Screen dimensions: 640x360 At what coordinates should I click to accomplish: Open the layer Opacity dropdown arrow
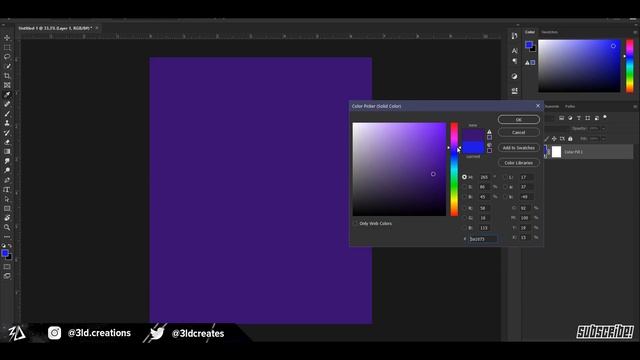pyautogui.click(x=604, y=129)
